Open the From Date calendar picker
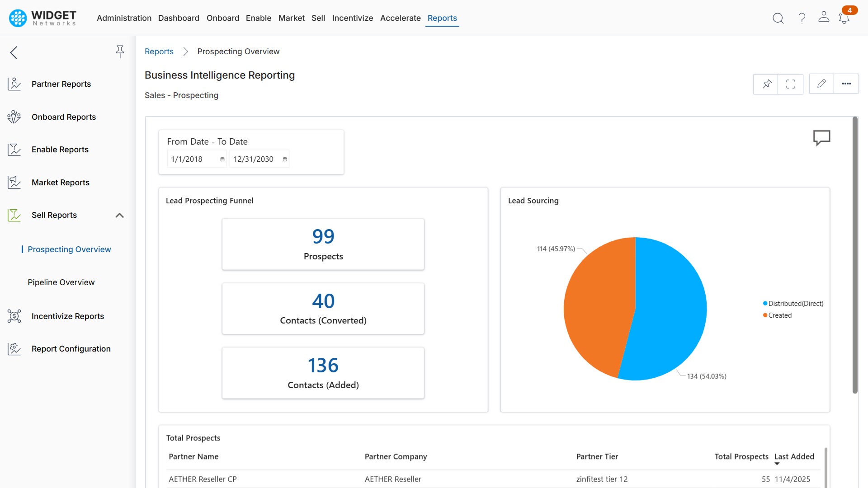This screenshot has height=488, width=868. [x=222, y=159]
